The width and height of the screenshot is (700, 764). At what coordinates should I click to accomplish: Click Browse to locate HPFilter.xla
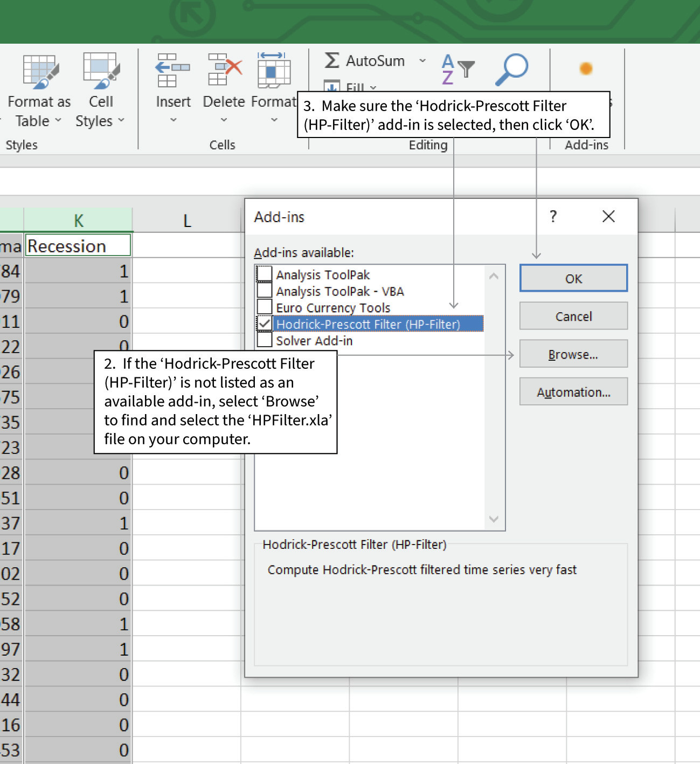pyautogui.click(x=573, y=354)
